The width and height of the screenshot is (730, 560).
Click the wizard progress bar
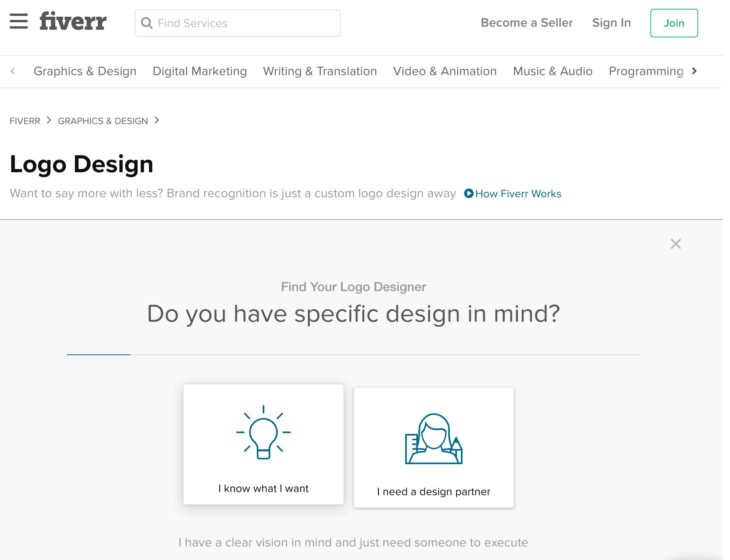[353, 354]
